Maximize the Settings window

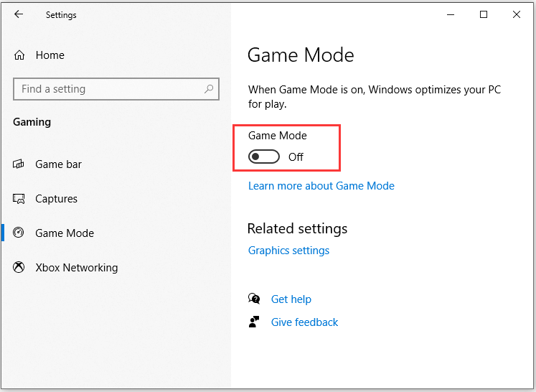[484, 14]
